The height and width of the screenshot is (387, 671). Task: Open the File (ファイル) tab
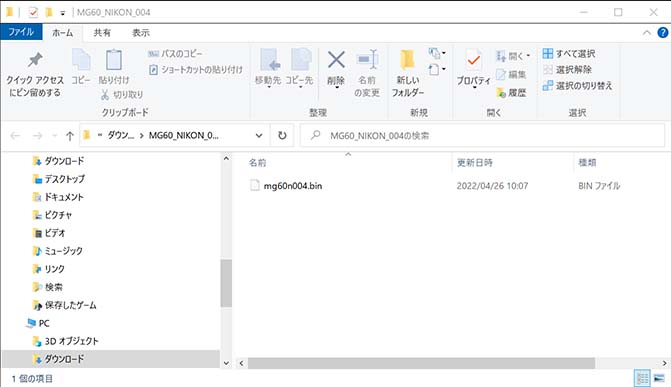[x=21, y=32]
